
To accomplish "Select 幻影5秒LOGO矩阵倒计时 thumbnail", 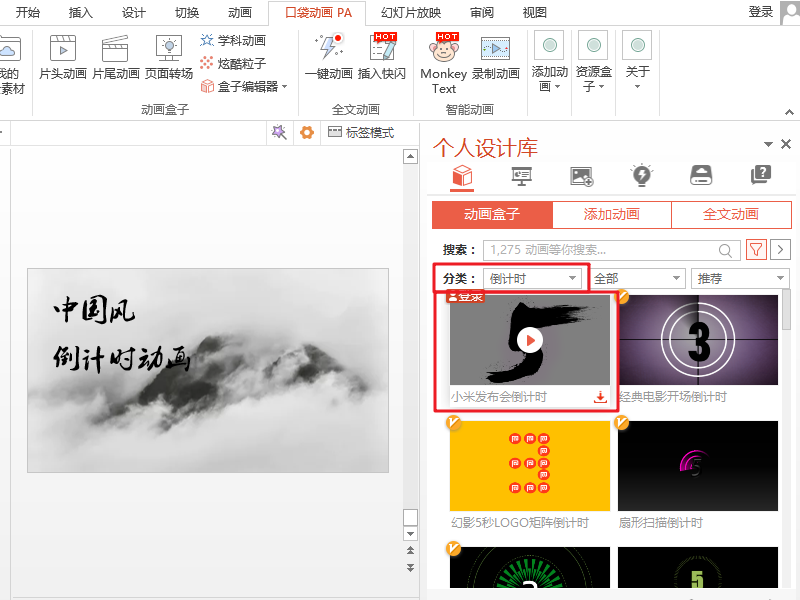I will click(x=530, y=466).
